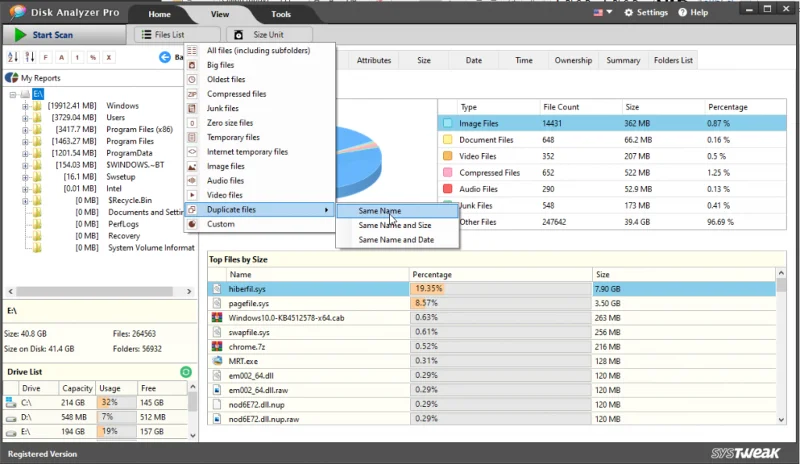Select the Video files play icon
This screenshot has height=464, width=800.
192,195
